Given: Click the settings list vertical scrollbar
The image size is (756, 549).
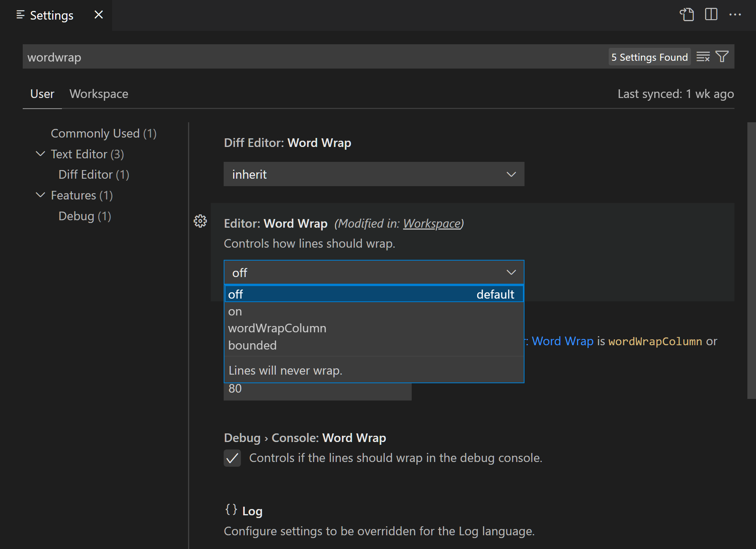Looking at the screenshot, I should (751, 261).
